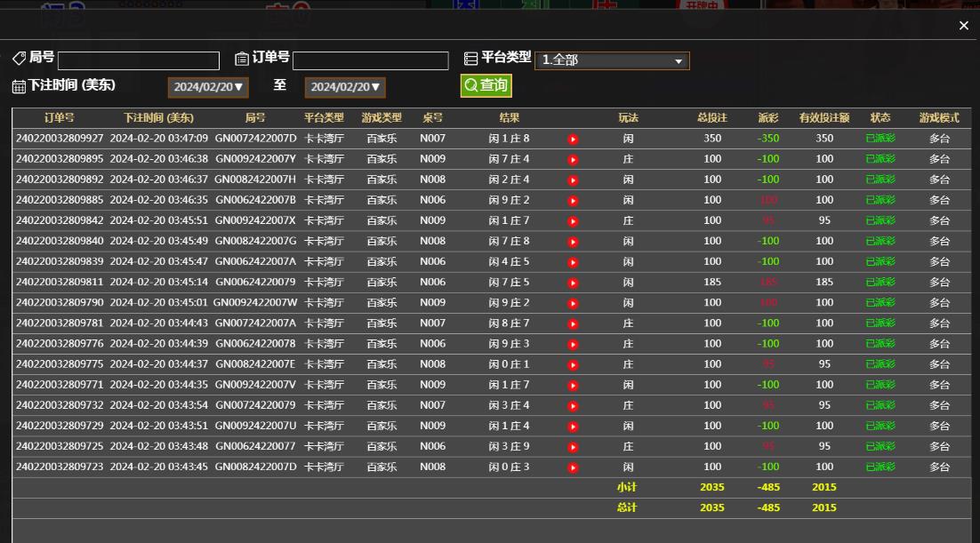The height and width of the screenshot is (543, 980).
Task: Select round number GN0092422007X
Action: pyautogui.click(x=255, y=221)
